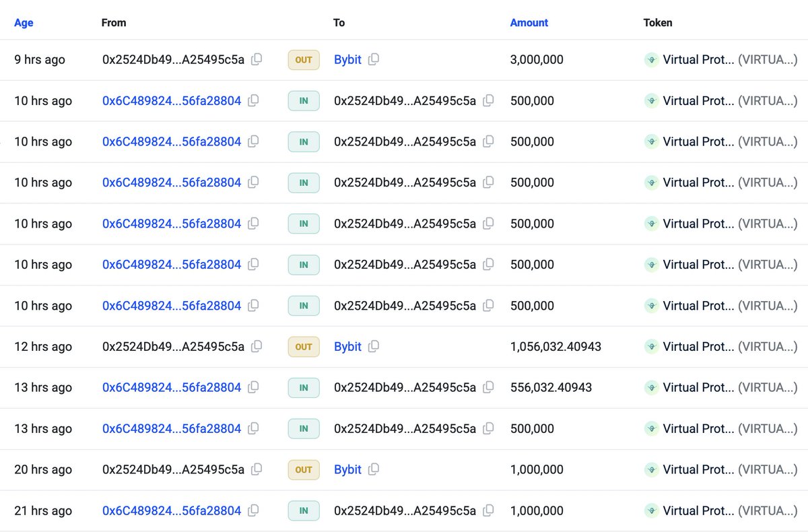
Task: Click the '9 hrs ago' age cell
Action: click(x=40, y=59)
